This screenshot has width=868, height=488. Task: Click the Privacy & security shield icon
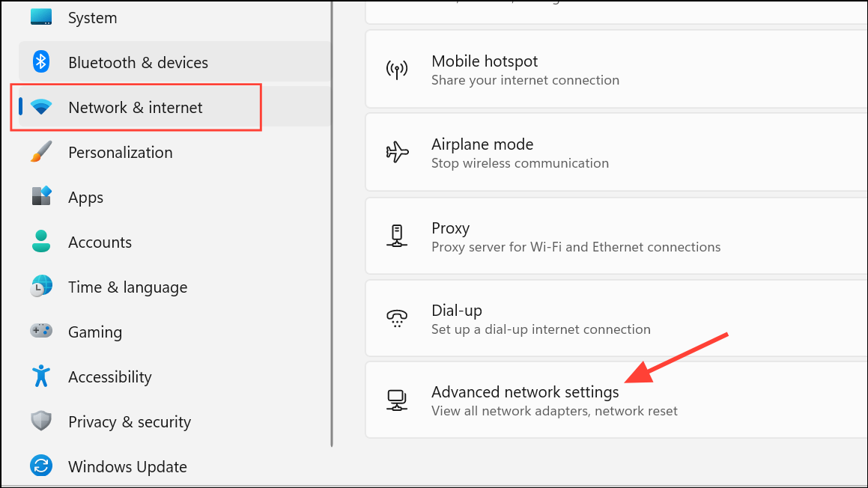pyautogui.click(x=41, y=421)
